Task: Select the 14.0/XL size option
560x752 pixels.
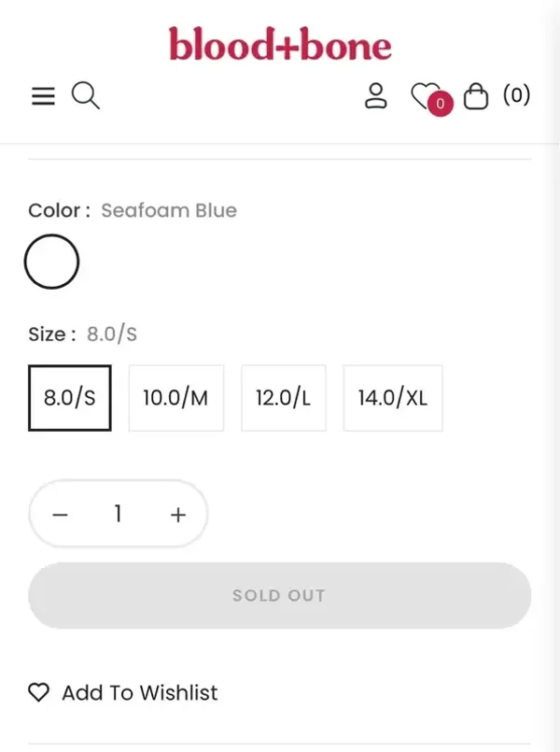Action: (x=392, y=397)
